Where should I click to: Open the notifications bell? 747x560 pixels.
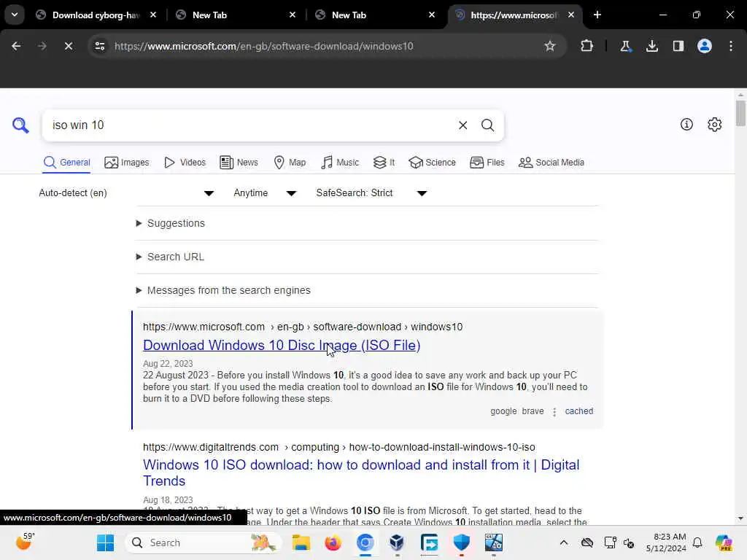[697, 542]
